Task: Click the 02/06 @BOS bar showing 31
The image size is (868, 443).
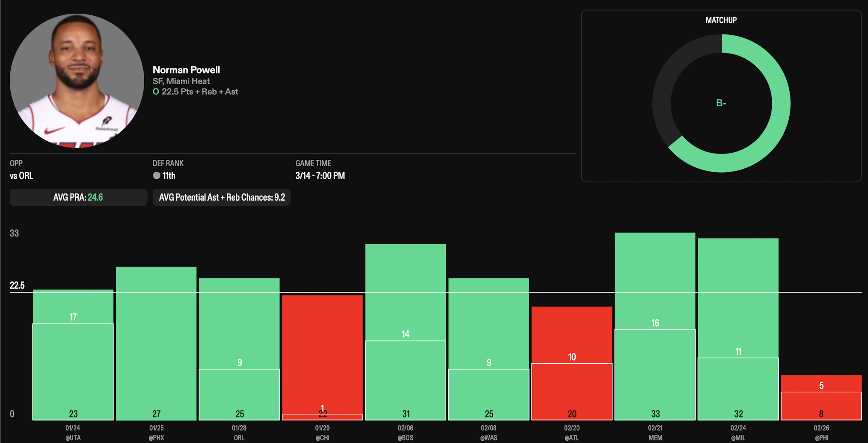Action: click(x=405, y=332)
